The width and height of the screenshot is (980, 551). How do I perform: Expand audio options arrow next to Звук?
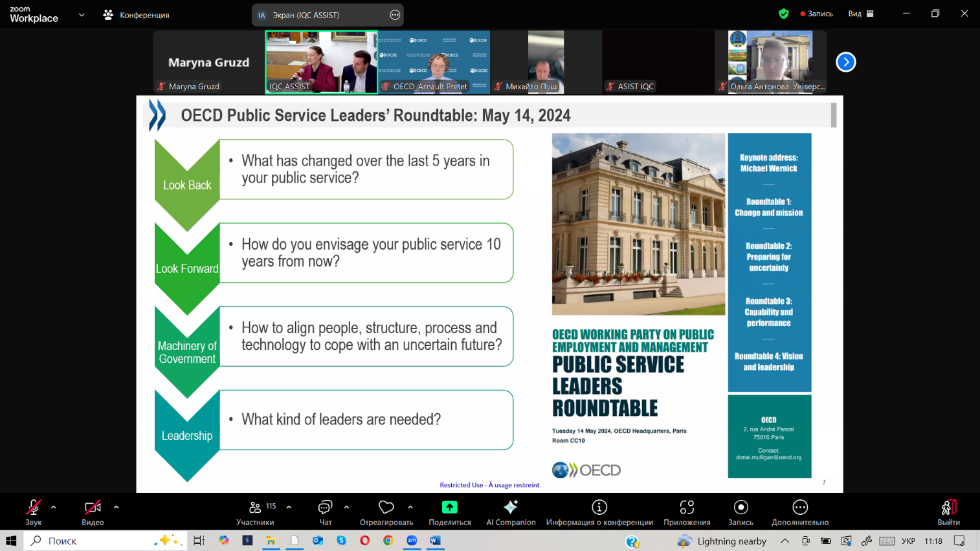click(54, 507)
